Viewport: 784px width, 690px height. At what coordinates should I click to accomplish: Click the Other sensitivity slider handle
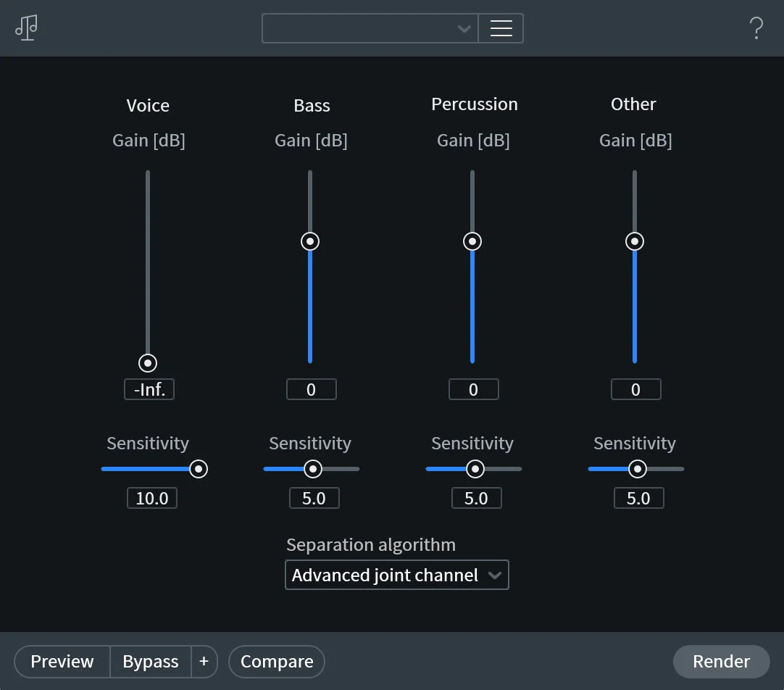tap(638, 469)
